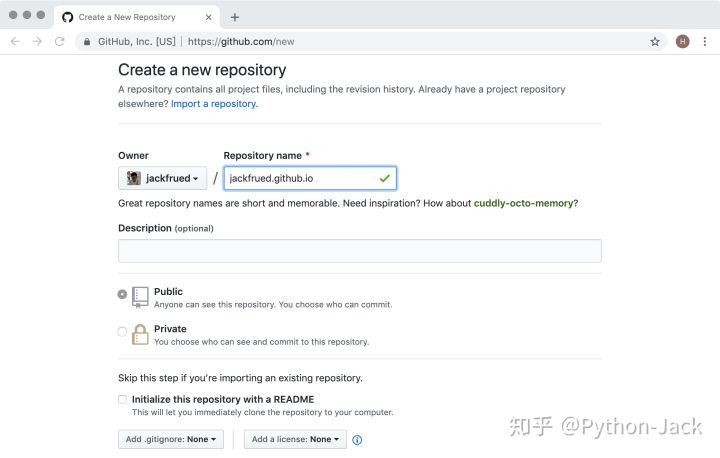Viewport: 720px width, 458px height.
Task: Open the Owner jackfrued dropdown
Action: coord(162,178)
